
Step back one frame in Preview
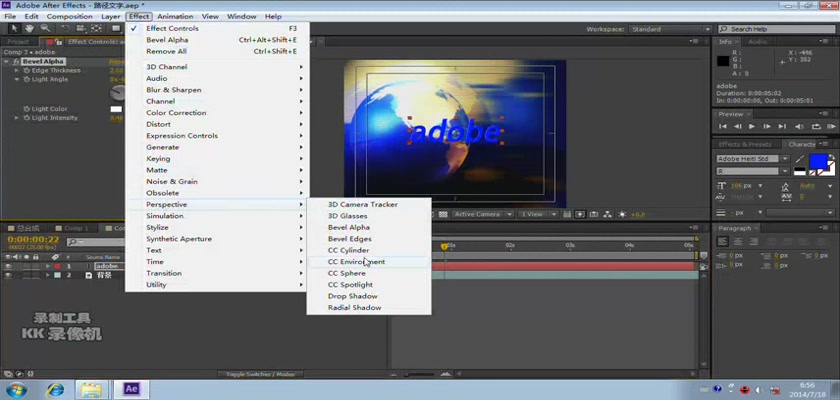click(x=738, y=126)
